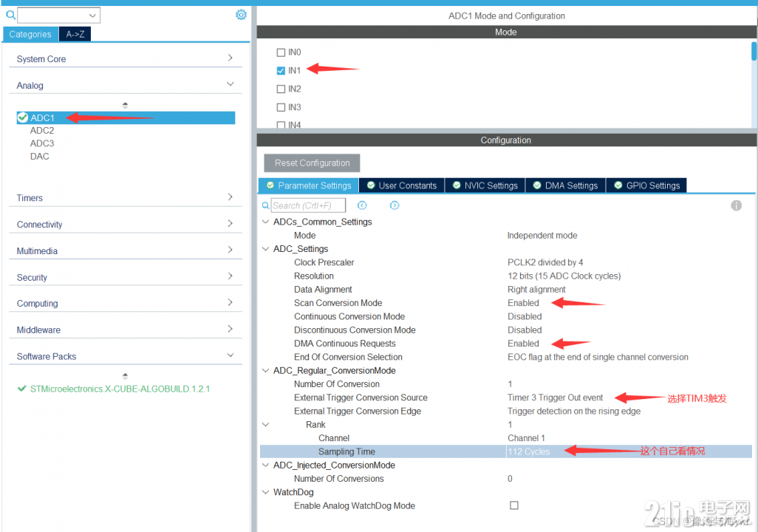Enable the IN0 channel checkbox
Viewport: 758px width, 532px height.
281,52
